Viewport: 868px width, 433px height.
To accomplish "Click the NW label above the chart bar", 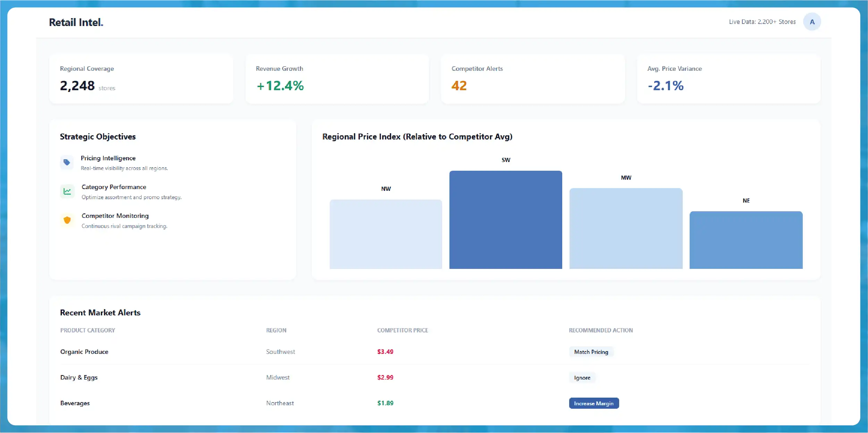I will (x=386, y=189).
